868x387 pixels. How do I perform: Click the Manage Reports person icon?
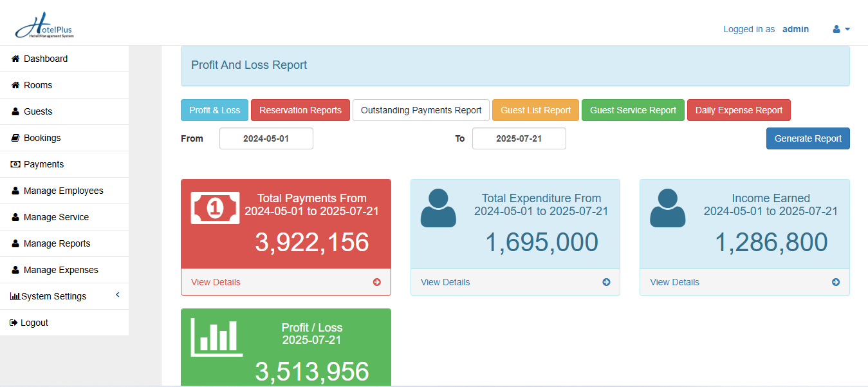15,243
